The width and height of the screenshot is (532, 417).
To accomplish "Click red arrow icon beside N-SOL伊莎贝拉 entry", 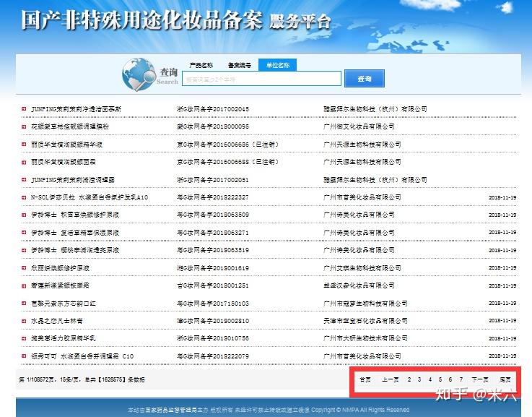I will [x=24, y=197].
